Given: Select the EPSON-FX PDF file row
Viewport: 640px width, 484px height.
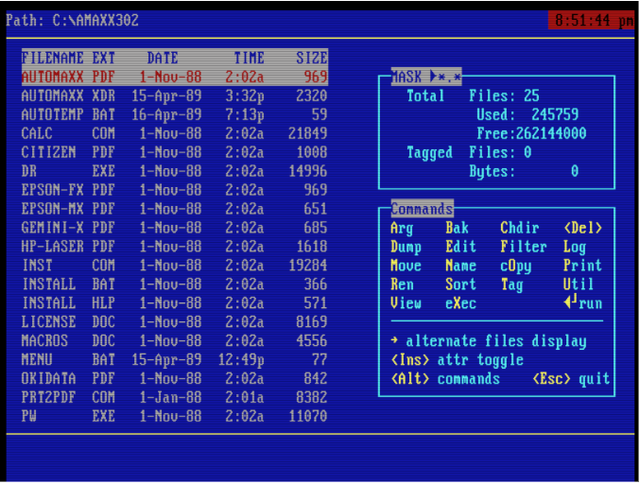Looking at the screenshot, I should click(x=175, y=190).
